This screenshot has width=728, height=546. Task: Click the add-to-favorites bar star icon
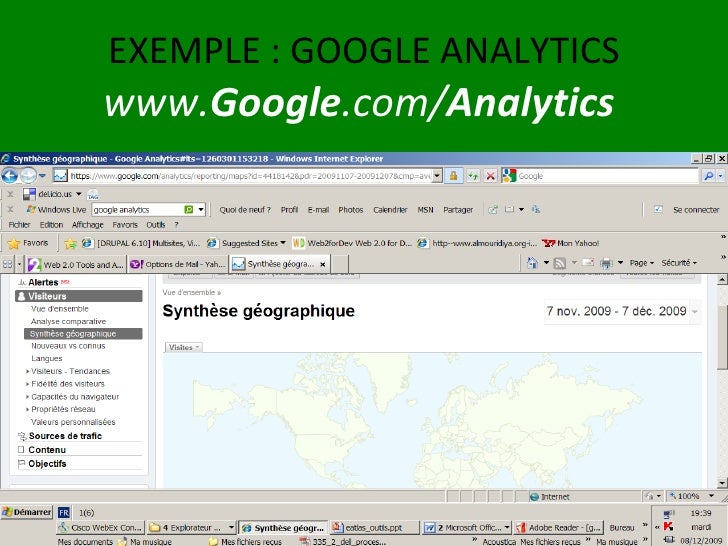click(x=71, y=243)
